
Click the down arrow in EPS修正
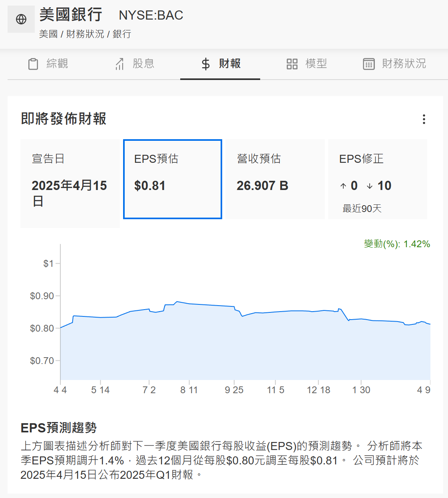370,186
